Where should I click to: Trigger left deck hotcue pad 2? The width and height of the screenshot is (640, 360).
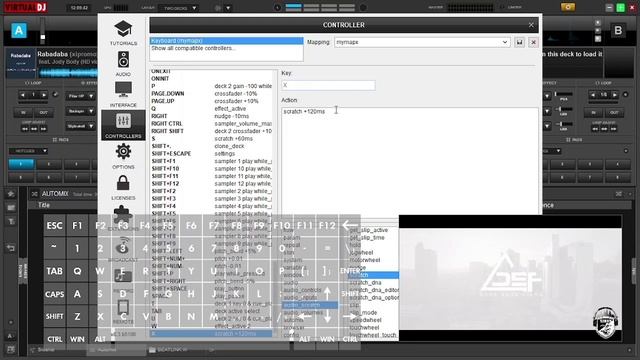pyautogui.click(x=49, y=164)
